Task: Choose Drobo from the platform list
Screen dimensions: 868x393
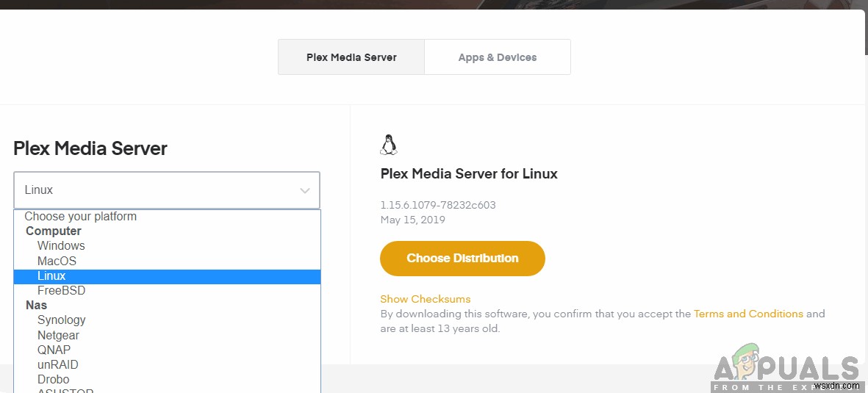Action: (167, 379)
